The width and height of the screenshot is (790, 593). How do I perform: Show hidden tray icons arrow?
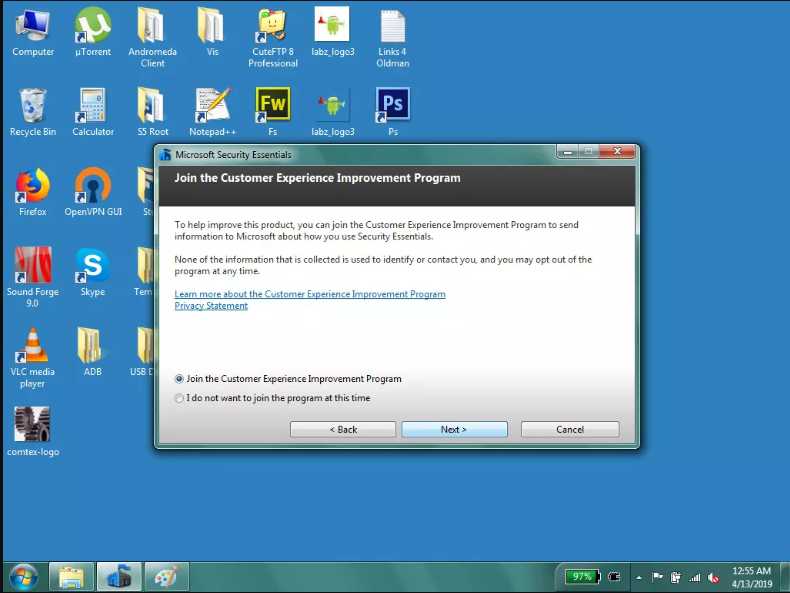[x=639, y=578]
